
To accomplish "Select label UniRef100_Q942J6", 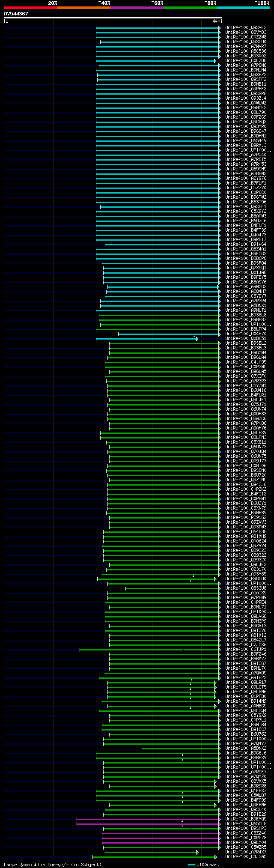I will [246, 484].
